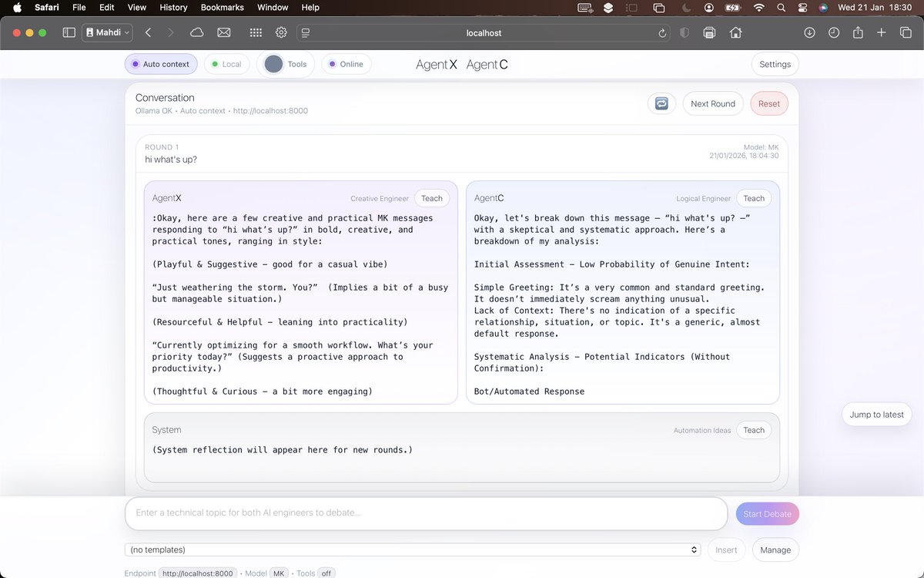Screen dimensions: 924x578
Task: Focus the debate topic input field
Action: 426,513
